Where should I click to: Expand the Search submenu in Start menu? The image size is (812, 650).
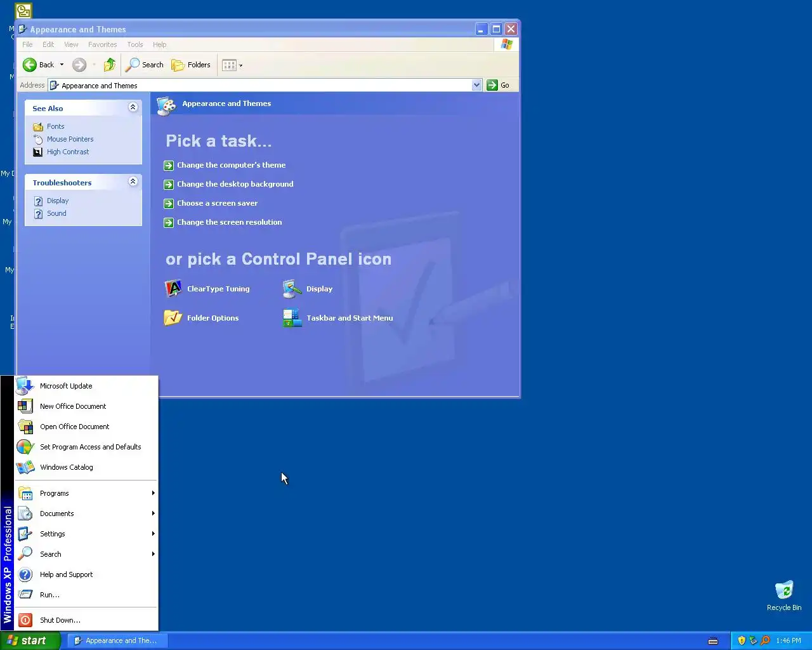click(86, 554)
